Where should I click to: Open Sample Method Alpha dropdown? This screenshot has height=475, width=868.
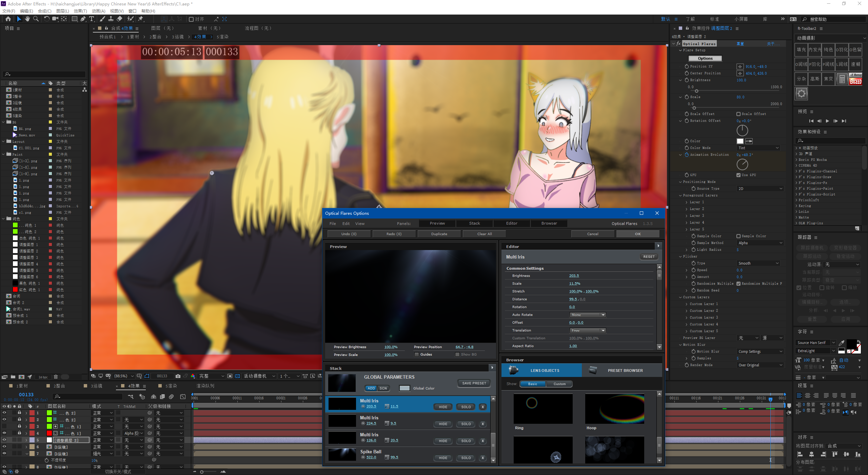761,243
